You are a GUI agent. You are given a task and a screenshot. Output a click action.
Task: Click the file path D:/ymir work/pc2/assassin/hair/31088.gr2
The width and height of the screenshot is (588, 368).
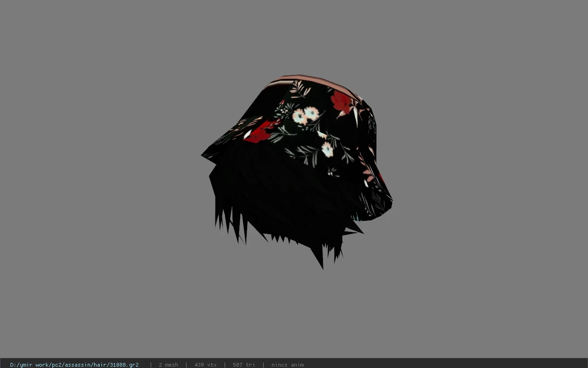click(74, 365)
